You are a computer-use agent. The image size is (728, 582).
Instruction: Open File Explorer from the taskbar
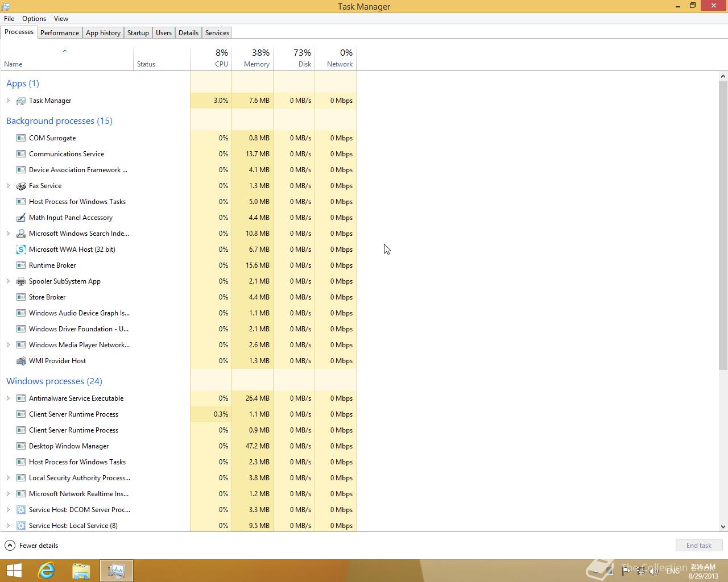[81, 571]
